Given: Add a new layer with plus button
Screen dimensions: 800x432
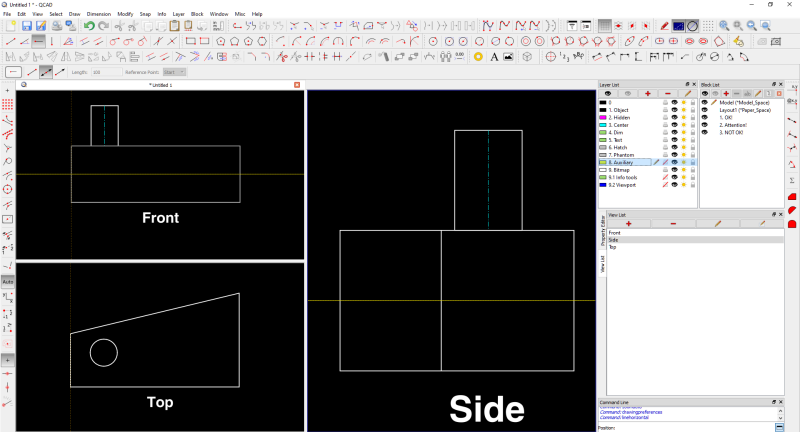Looking at the screenshot, I should [x=647, y=94].
